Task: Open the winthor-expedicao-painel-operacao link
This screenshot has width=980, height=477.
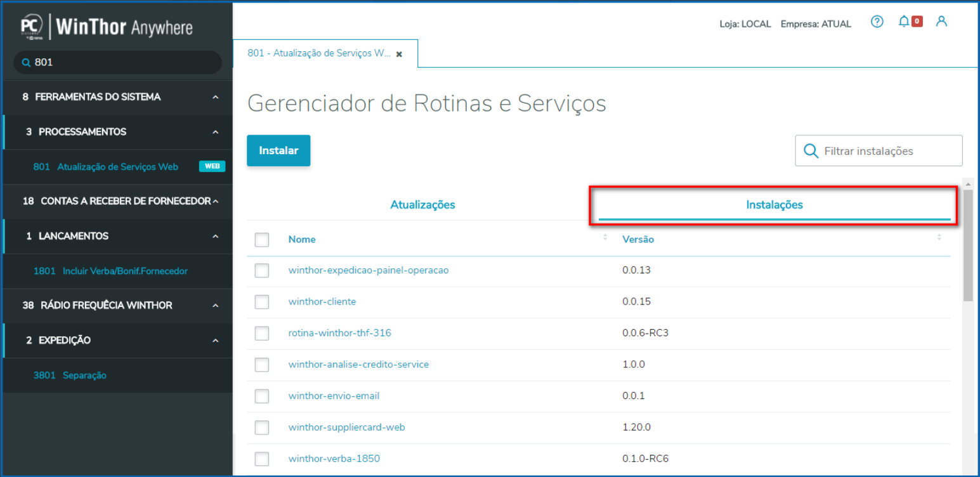Action: 369,270
